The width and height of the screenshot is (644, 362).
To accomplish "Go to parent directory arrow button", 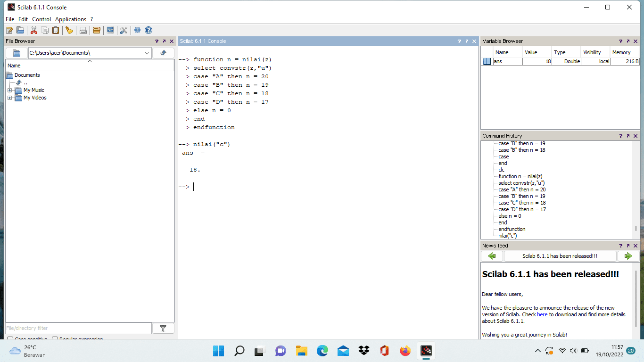I will click(x=163, y=53).
